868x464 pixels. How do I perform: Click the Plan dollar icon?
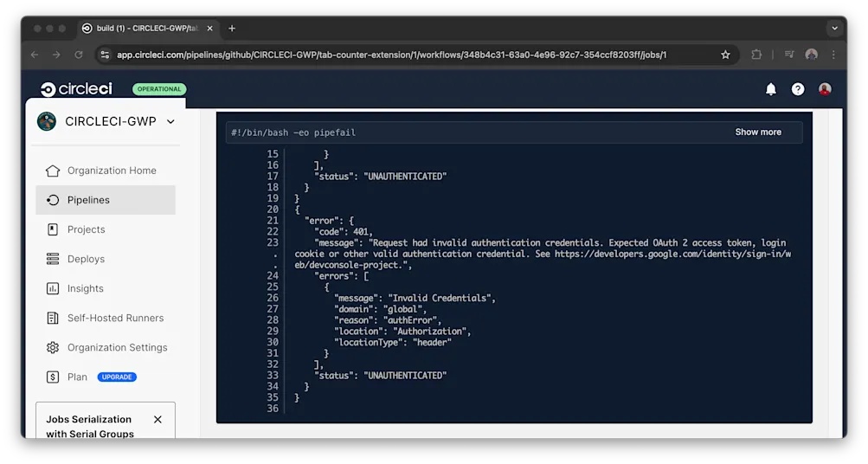[53, 377]
